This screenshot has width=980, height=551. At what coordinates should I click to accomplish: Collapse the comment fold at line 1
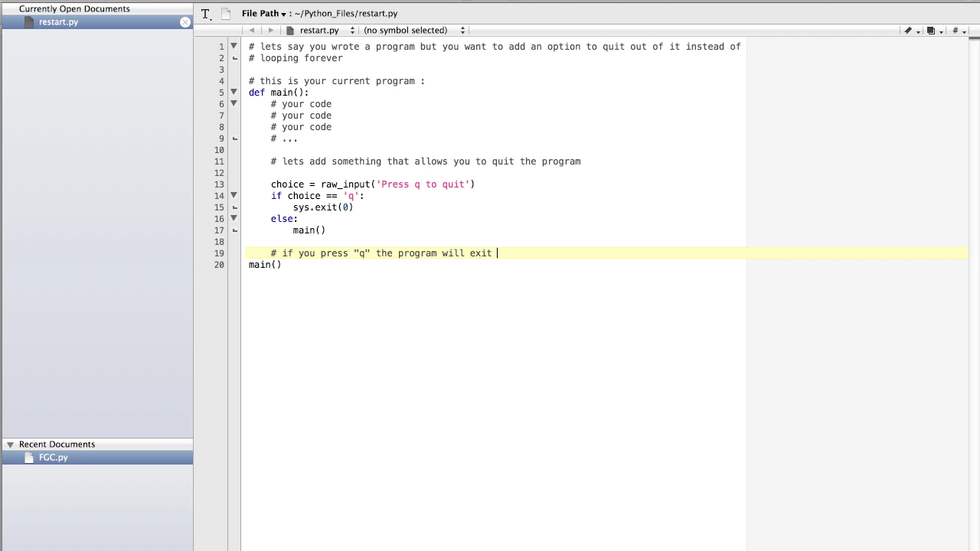(x=234, y=46)
